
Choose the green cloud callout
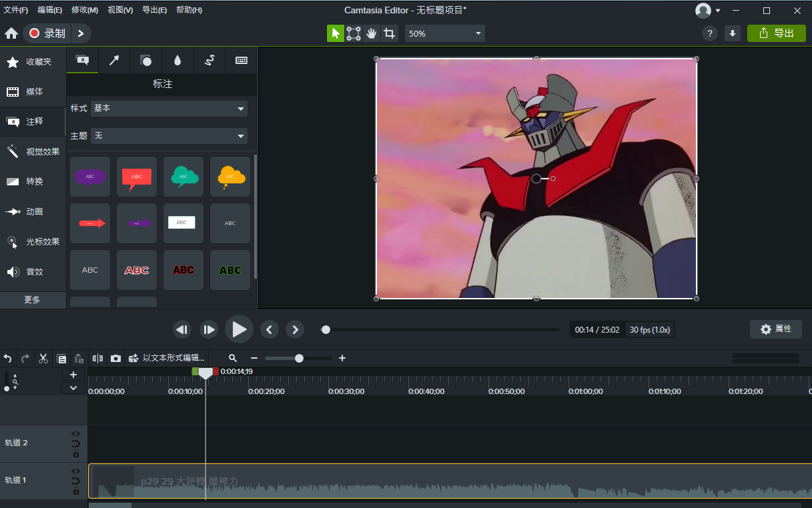point(183,177)
